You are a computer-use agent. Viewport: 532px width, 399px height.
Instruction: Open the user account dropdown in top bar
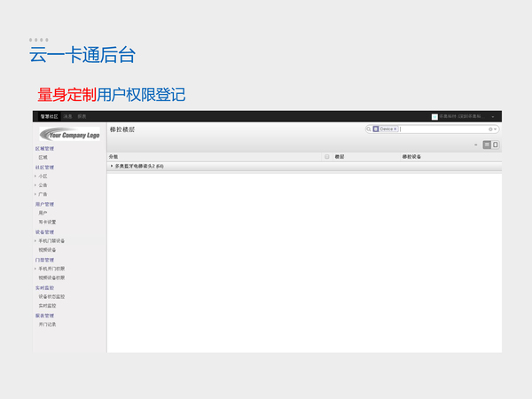493,117
